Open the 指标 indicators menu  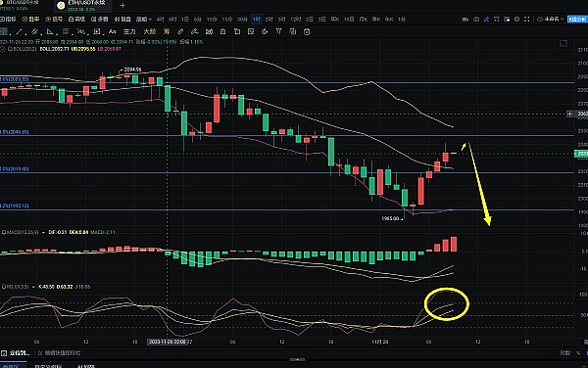click(x=8, y=20)
